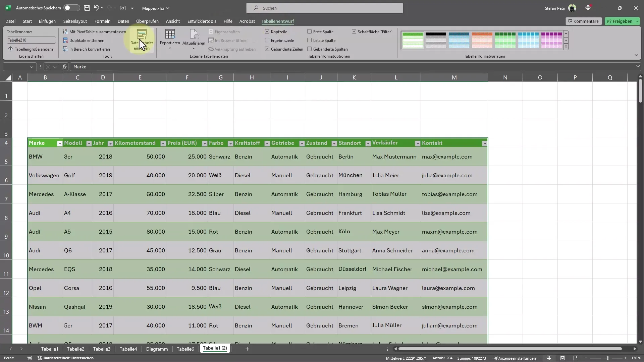Click the camera screenshot icon in quick access
Screen dimensions: 644x362
pyautogui.click(x=123, y=8)
